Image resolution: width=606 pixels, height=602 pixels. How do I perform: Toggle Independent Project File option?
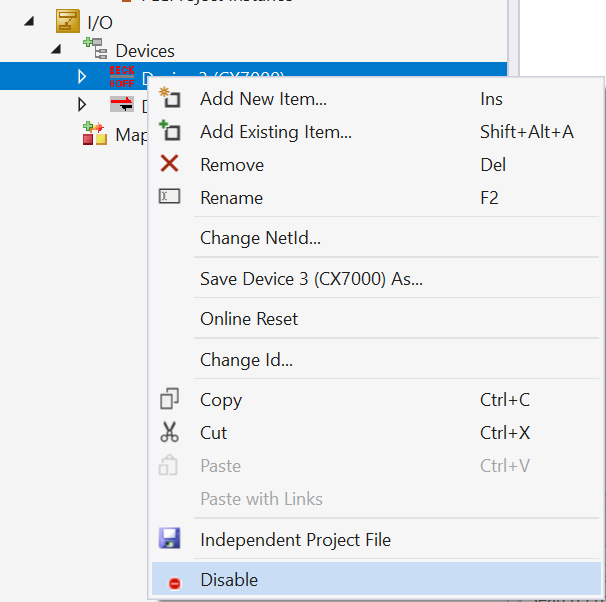pyautogui.click(x=296, y=540)
